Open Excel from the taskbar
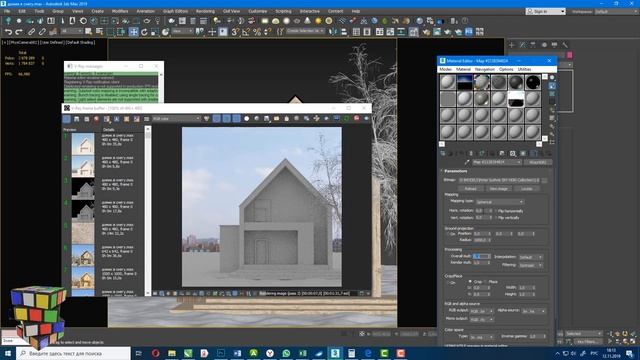 click(302, 353)
